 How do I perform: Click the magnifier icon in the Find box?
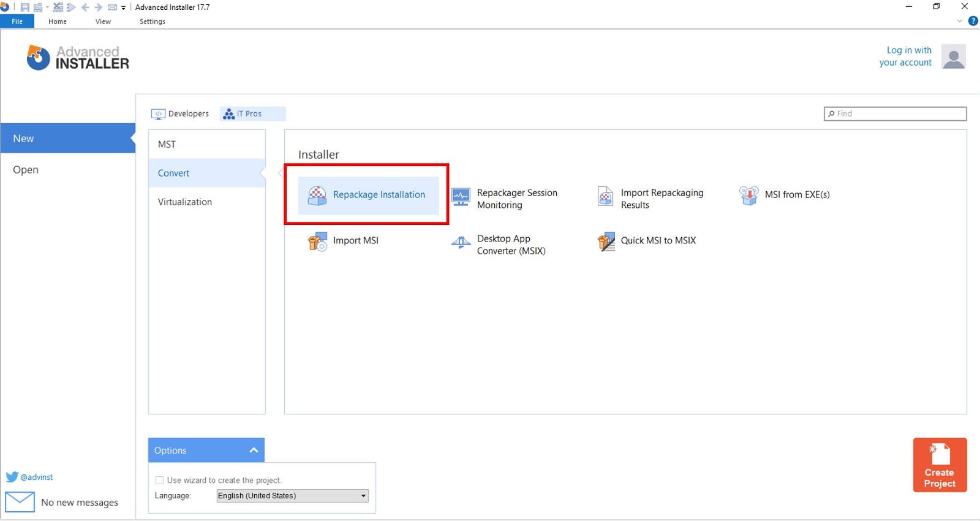(x=831, y=113)
